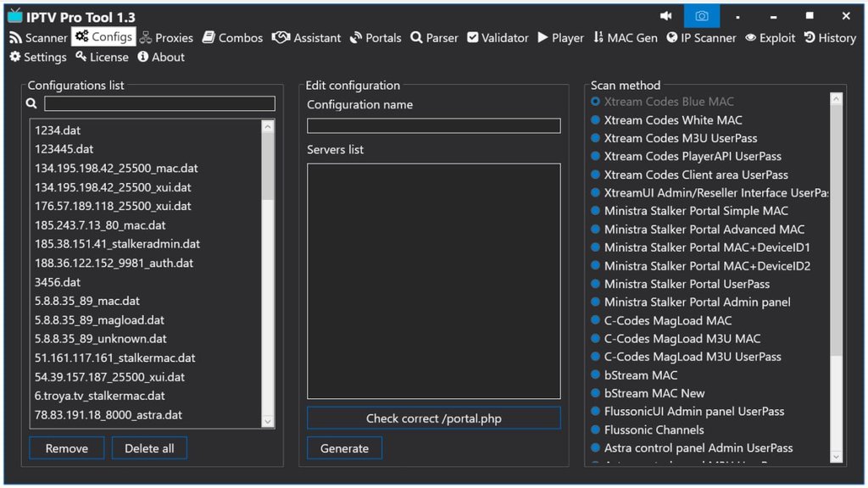Click the Delete all button
The image size is (868, 488).
(x=149, y=448)
